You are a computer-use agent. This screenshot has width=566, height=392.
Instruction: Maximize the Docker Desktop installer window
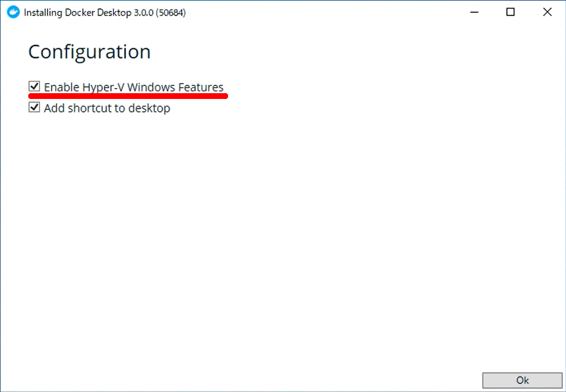510,12
